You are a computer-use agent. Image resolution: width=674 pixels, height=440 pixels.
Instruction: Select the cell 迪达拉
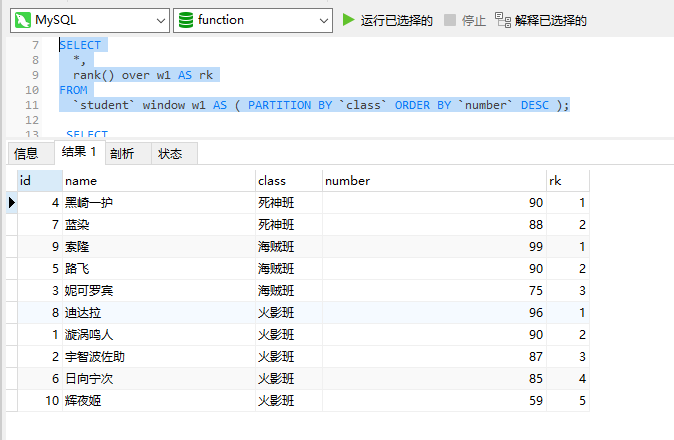[x=159, y=312]
